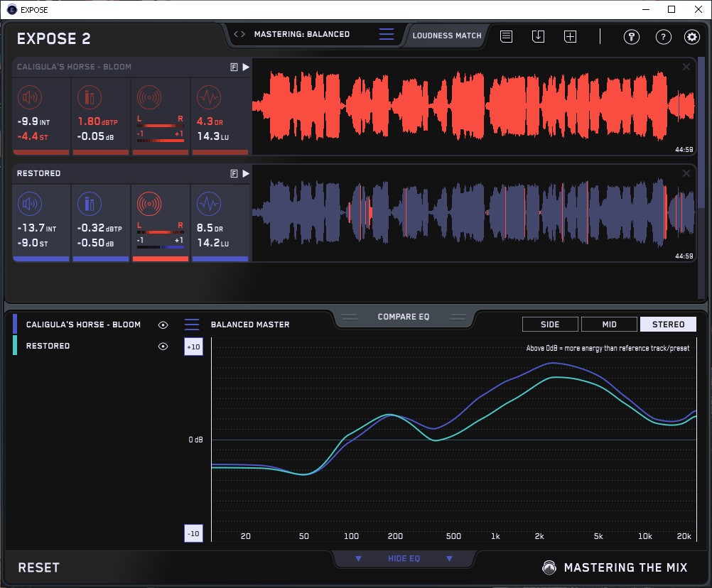Open the Balanced Master EQ reference selector
The width and height of the screenshot is (712, 588).
tap(250, 325)
